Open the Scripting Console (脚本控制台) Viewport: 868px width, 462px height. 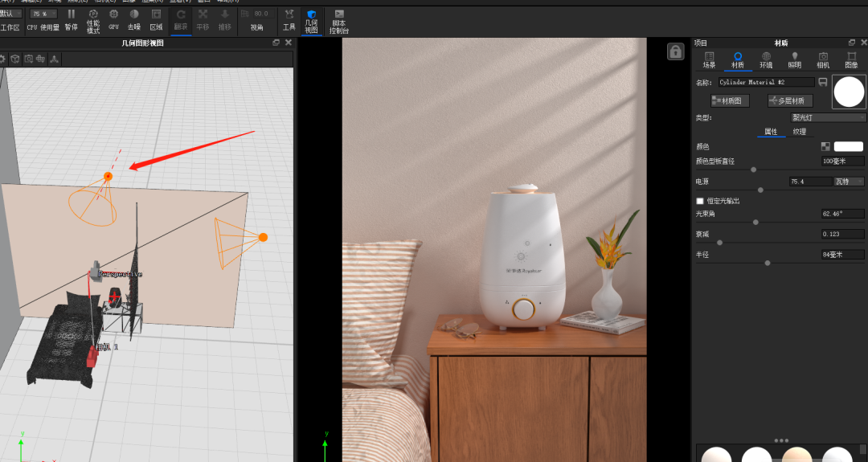339,20
